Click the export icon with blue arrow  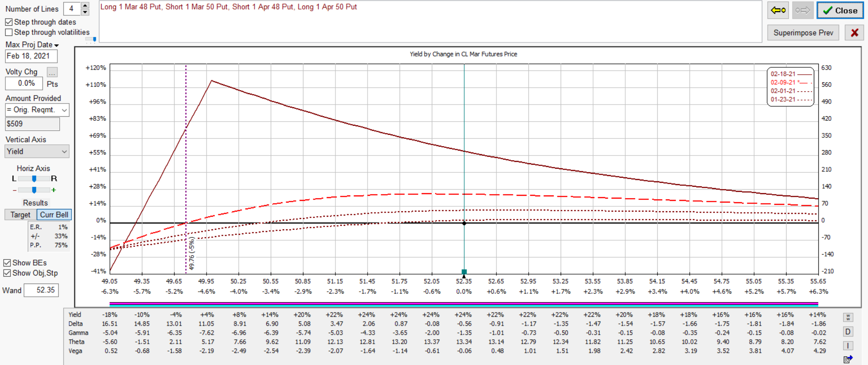coord(848,359)
